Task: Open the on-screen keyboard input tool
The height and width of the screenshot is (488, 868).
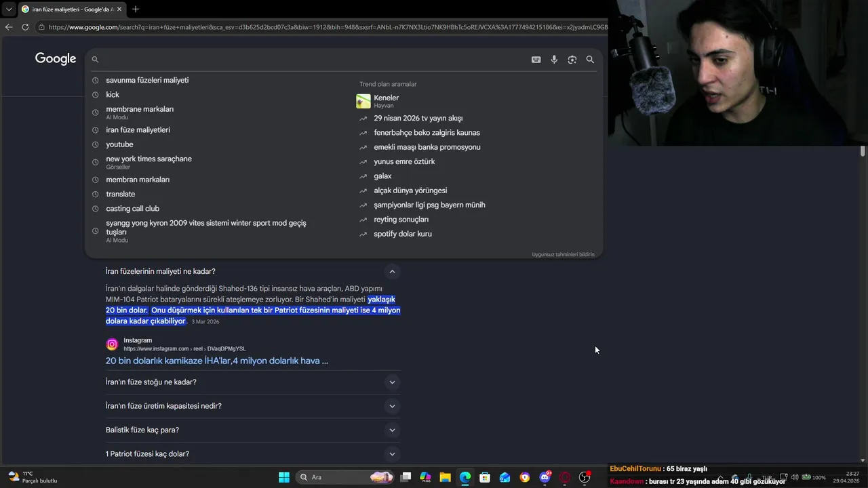Action: point(536,60)
